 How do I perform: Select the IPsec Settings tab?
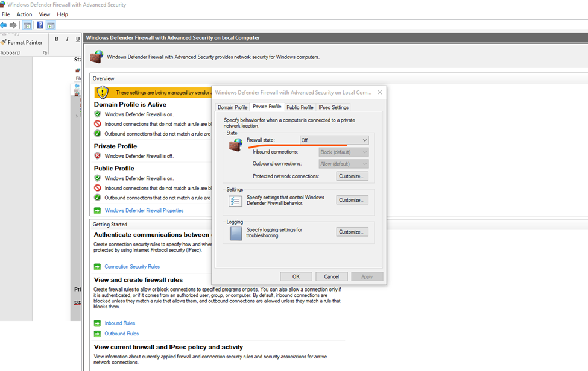[334, 107]
